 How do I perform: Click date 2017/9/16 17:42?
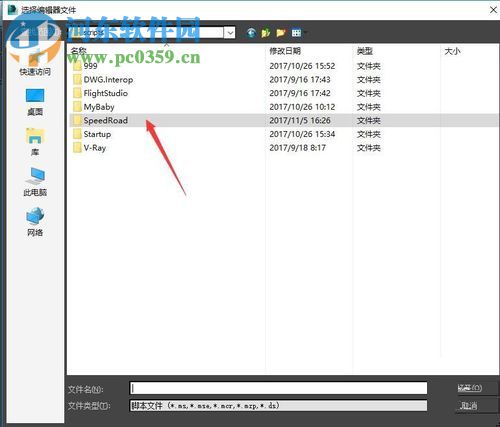pyautogui.click(x=300, y=93)
